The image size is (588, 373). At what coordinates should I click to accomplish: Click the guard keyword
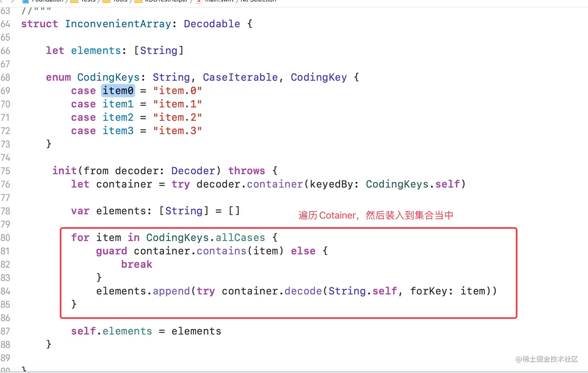pyautogui.click(x=112, y=251)
